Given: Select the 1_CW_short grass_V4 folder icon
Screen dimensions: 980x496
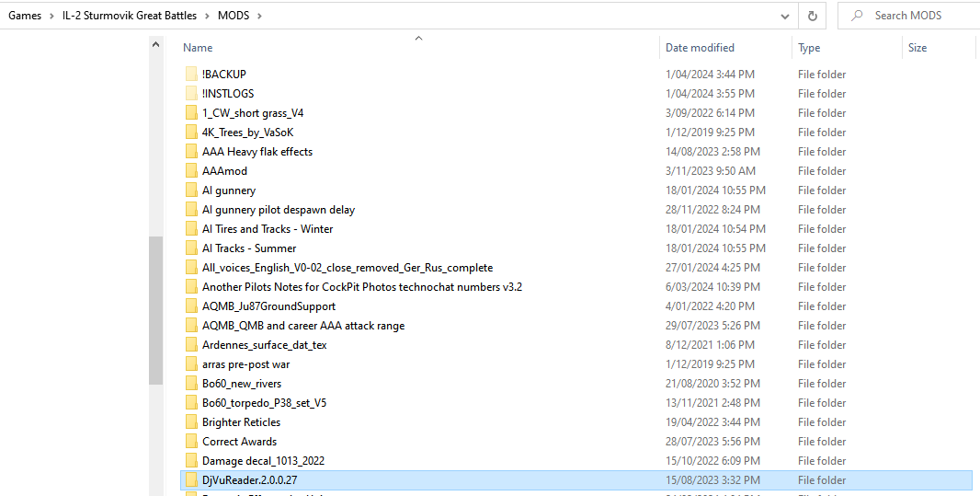Looking at the screenshot, I should 191,113.
